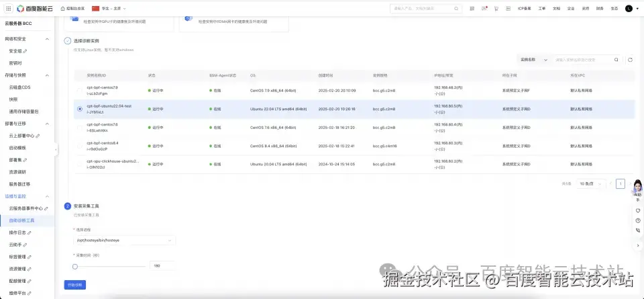644x299 pixels.
Task: Click the header icon right of the cart
Action: point(508,8)
